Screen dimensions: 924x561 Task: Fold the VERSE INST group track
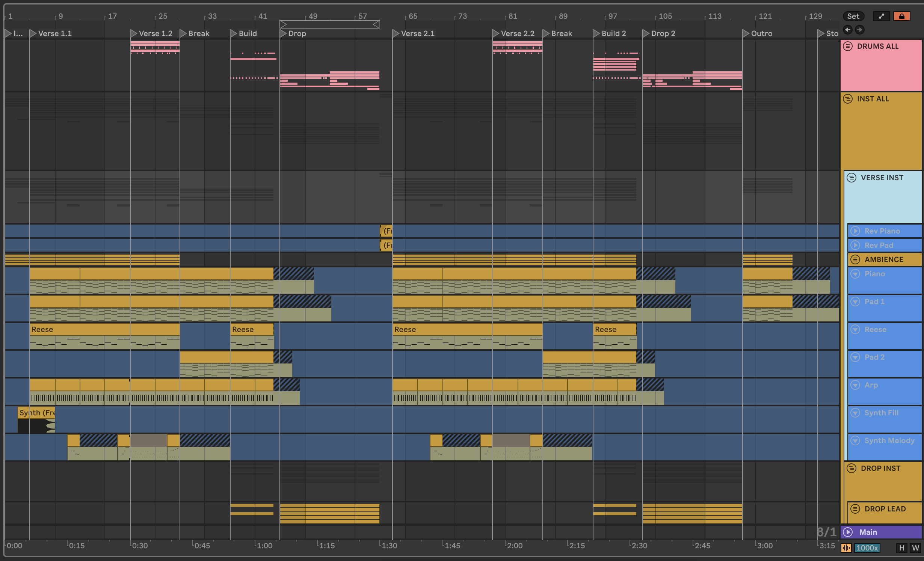(852, 178)
